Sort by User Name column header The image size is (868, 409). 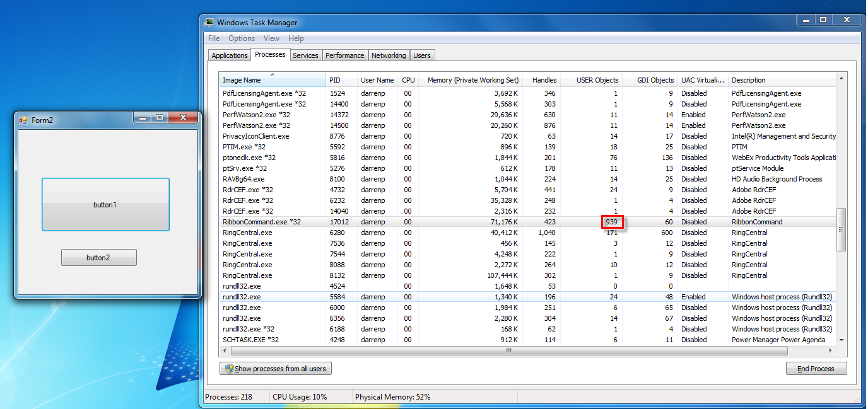tap(377, 80)
